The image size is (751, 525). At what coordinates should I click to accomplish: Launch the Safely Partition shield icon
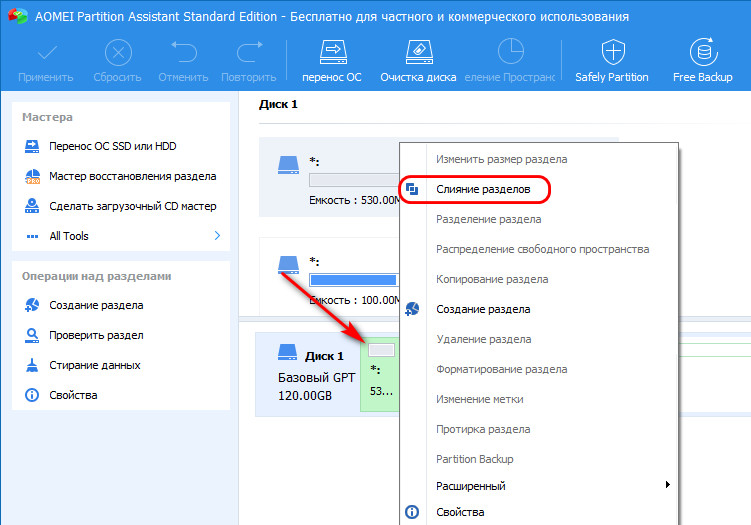click(x=613, y=52)
